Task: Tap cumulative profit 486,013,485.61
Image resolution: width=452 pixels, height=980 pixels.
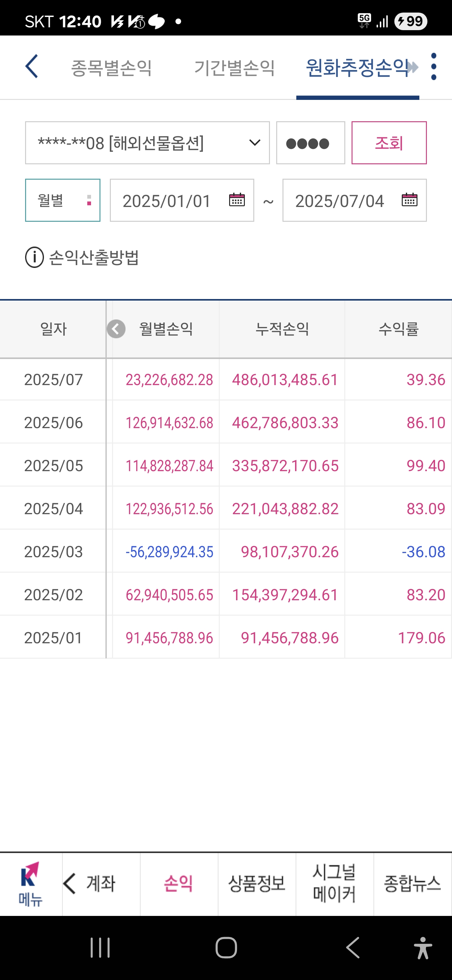Action: pyautogui.click(x=285, y=380)
